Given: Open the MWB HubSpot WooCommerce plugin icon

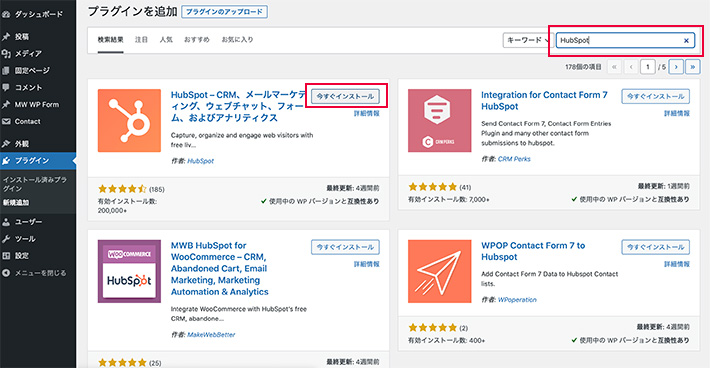Looking at the screenshot, I should [129, 271].
